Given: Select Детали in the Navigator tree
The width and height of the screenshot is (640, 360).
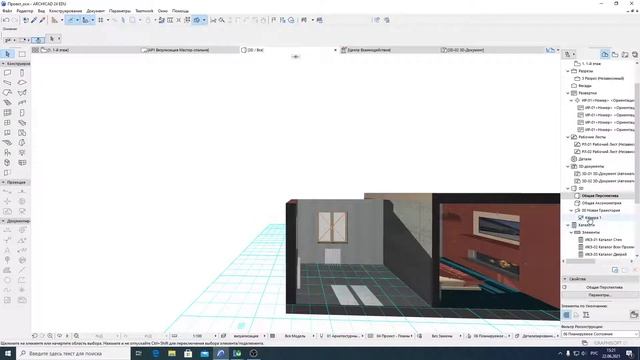Looking at the screenshot, I should tap(585, 159).
